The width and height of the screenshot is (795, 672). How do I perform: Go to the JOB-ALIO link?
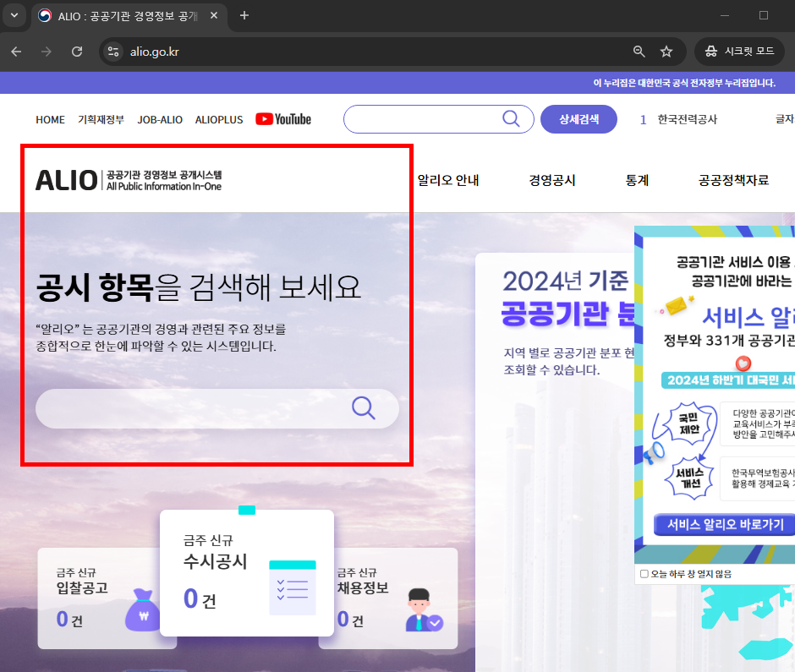[x=160, y=119]
